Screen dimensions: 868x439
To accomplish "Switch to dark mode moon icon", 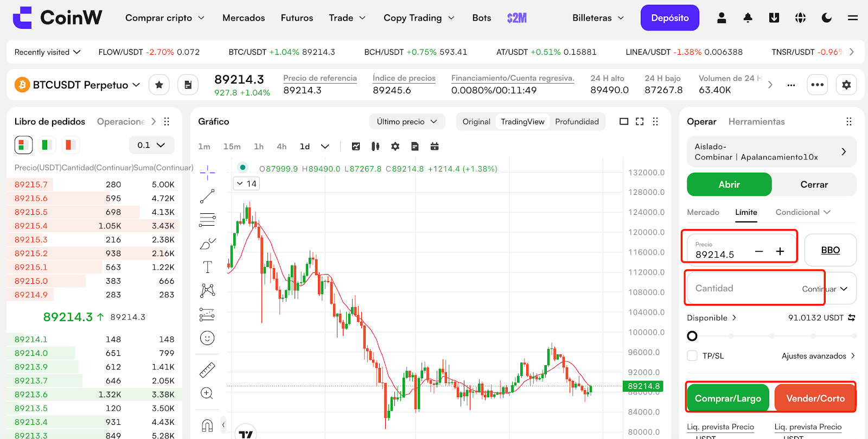I will point(826,18).
